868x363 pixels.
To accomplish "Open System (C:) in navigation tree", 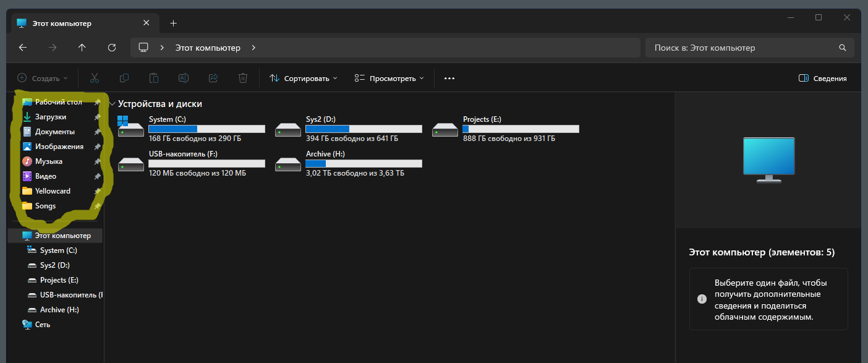I will pos(52,250).
